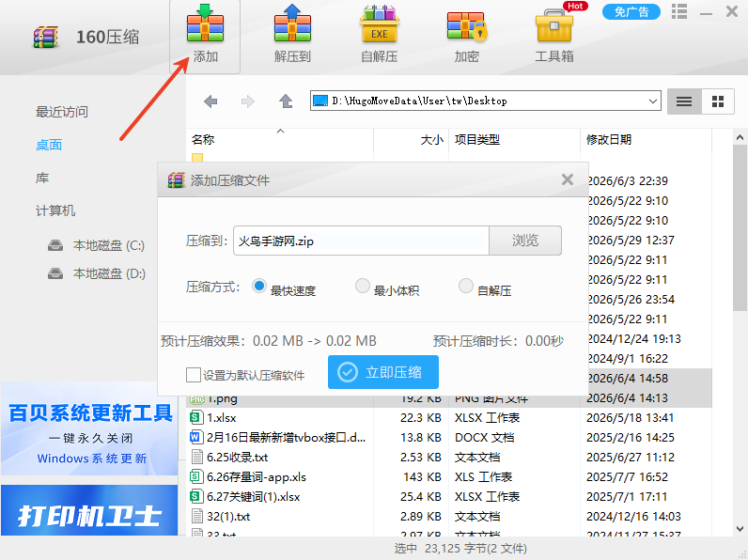Close the 添加压缩文件 dialog
The width and height of the screenshot is (748, 560).
[568, 179]
